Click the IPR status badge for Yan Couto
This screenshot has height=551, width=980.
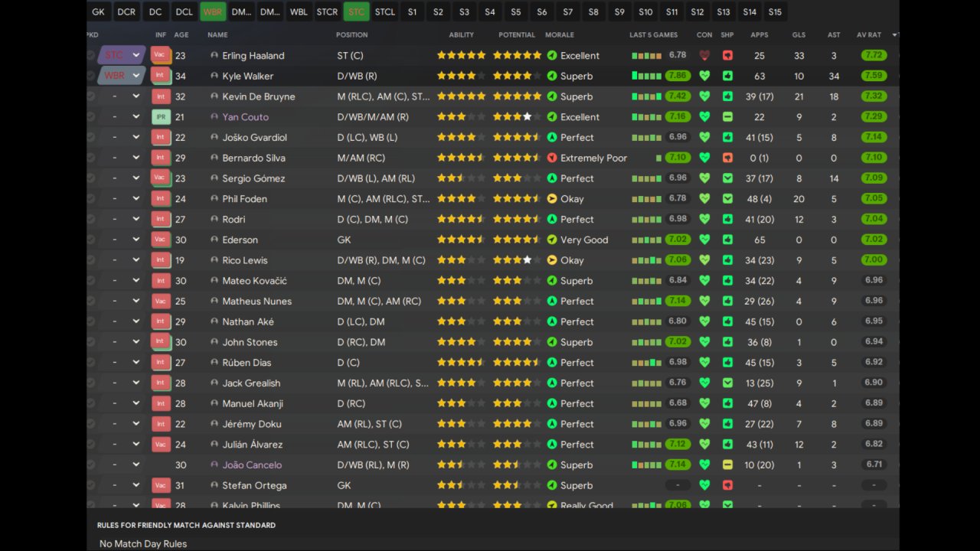[160, 117]
